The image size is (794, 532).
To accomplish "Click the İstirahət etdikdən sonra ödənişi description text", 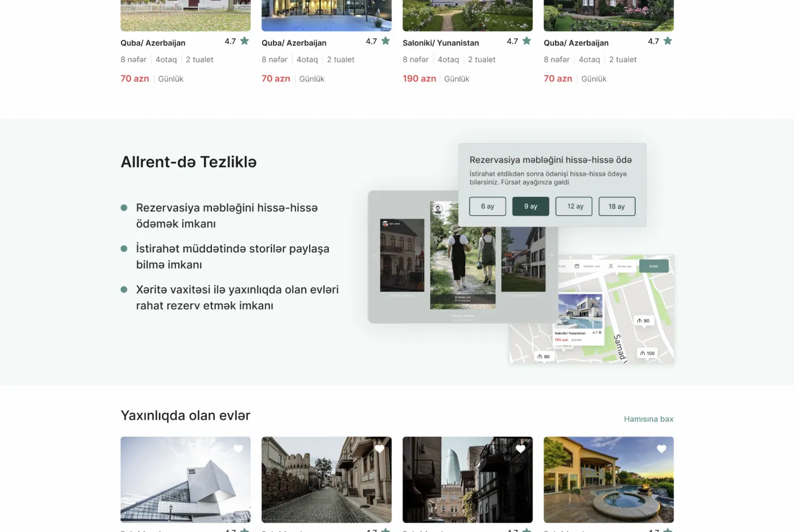I will coord(548,178).
